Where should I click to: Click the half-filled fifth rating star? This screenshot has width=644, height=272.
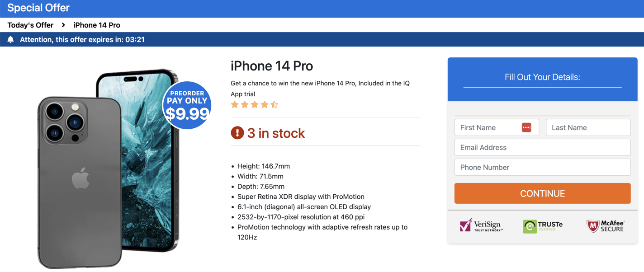[275, 105]
